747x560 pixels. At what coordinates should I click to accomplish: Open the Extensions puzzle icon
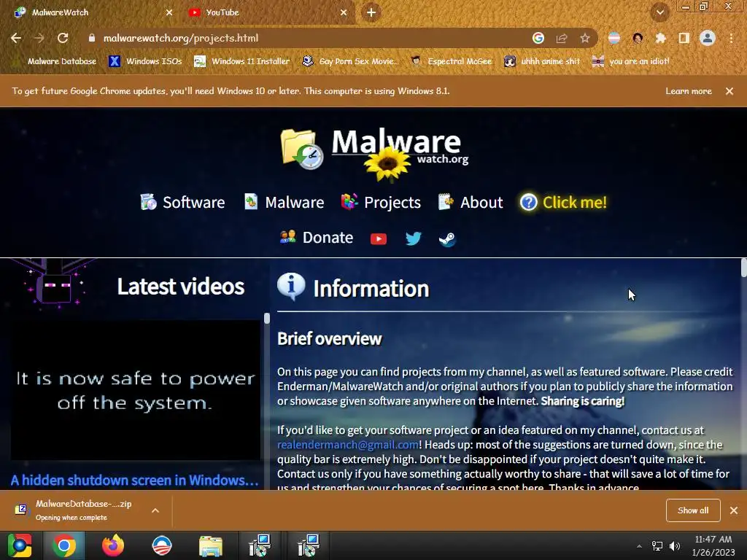click(660, 38)
